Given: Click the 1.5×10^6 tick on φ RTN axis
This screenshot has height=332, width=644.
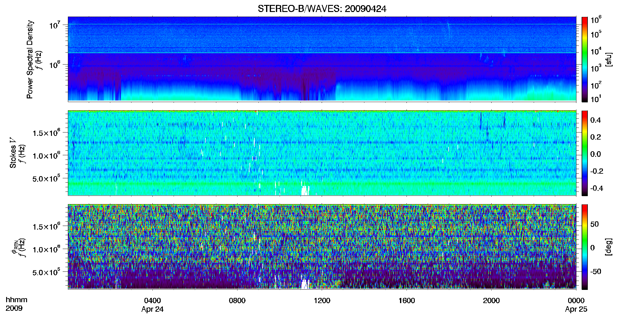Looking at the screenshot, I should tap(46, 227).
